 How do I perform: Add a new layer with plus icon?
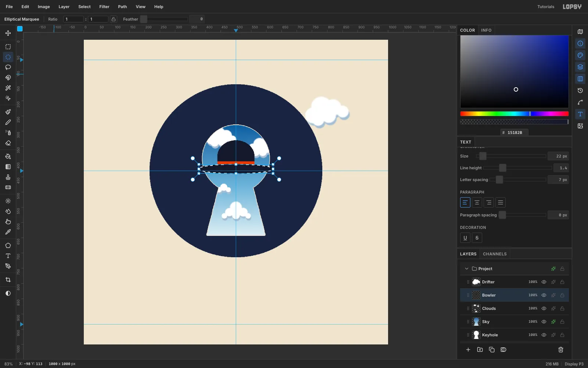(x=468, y=350)
